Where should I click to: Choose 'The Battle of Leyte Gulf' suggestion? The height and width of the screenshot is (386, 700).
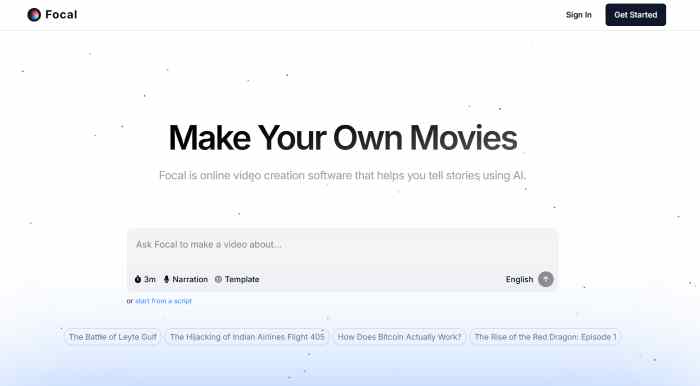click(x=112, y=337)
